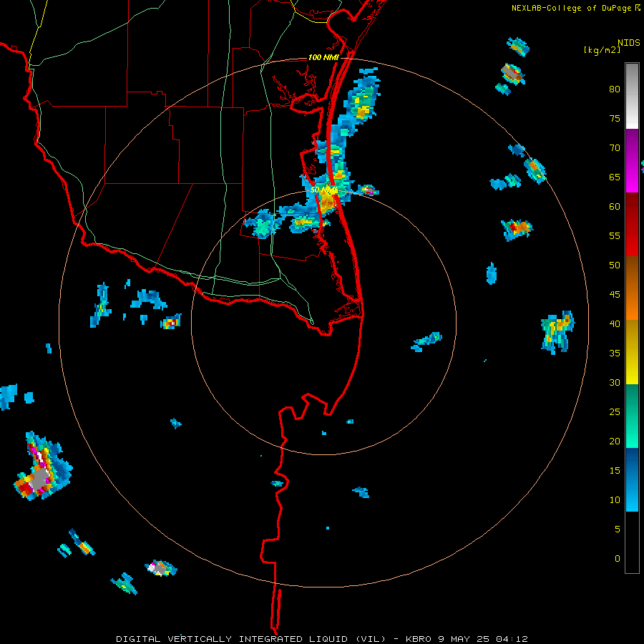Click the KBRO station identifier

419,639
